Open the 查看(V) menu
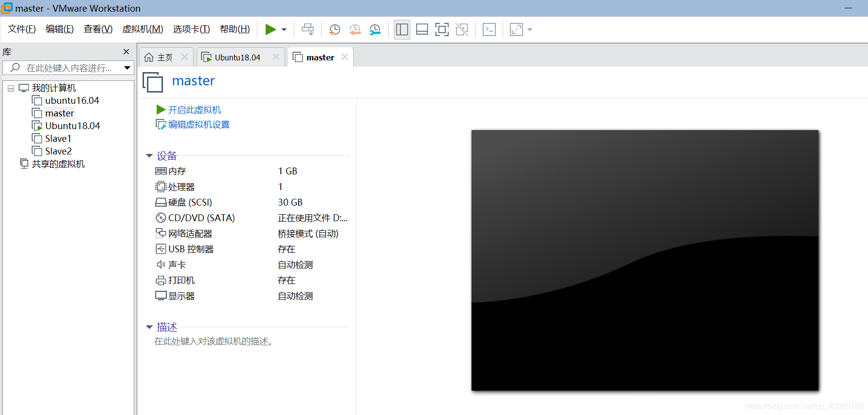Screen dimensions: 868x415 (x=98, y=29)
